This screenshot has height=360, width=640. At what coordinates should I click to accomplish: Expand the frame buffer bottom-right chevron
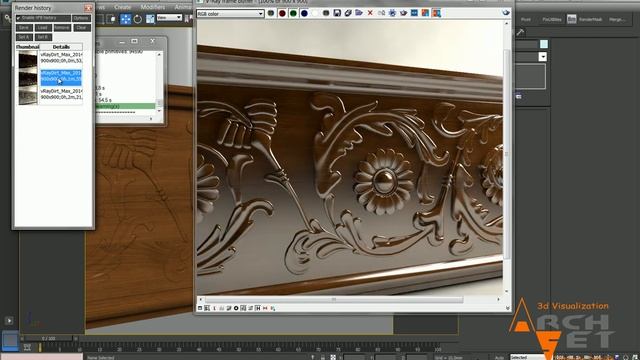coord(507,308)
